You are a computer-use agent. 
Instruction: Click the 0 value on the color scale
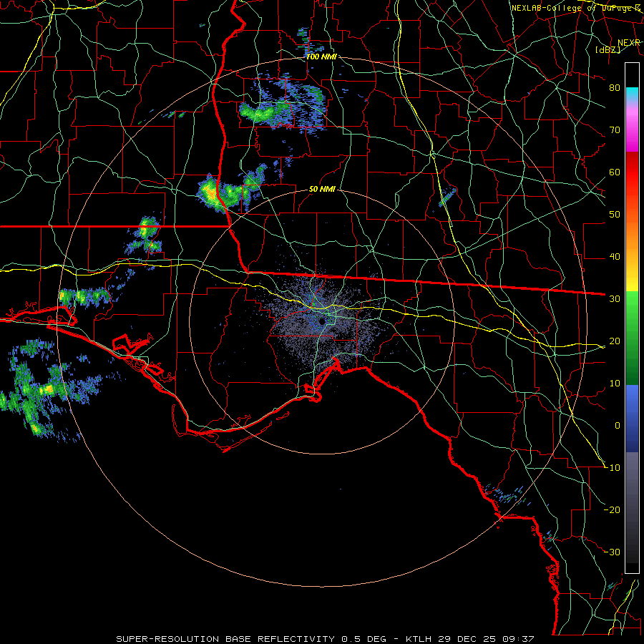click(618, 426)
